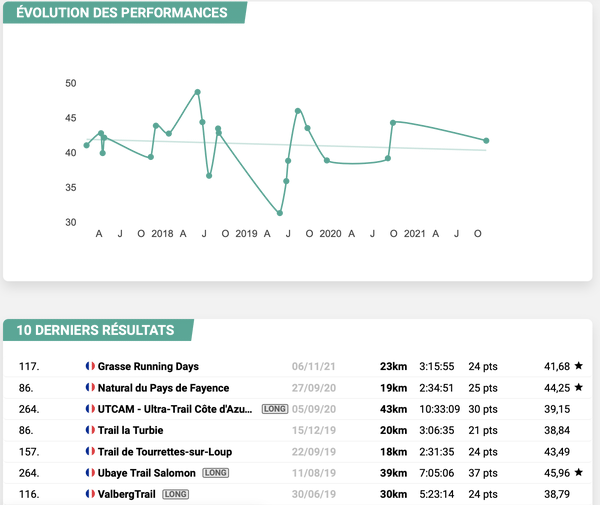600x505 pixels.
Task: Click the flag next to ValbergTrail
Action: [89, 492]
